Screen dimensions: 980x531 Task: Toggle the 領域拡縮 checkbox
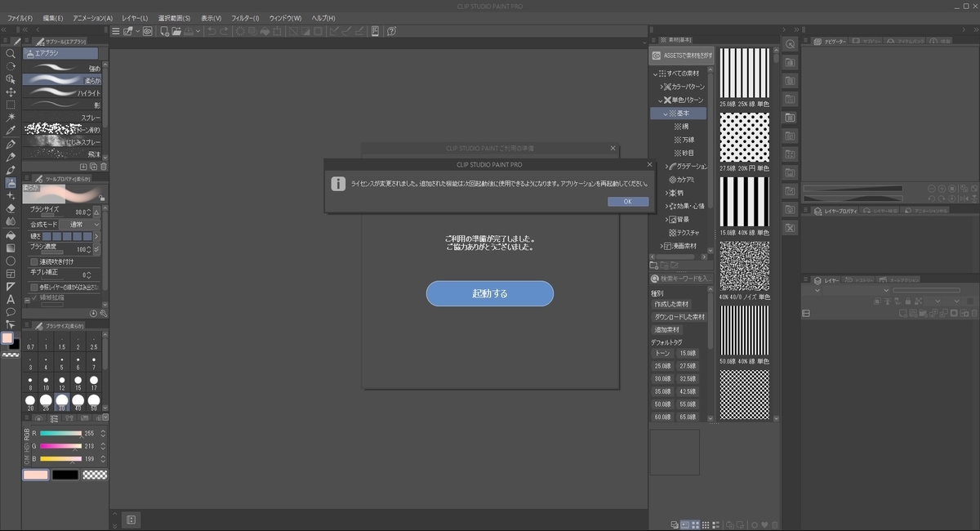[x=34, y=298]
